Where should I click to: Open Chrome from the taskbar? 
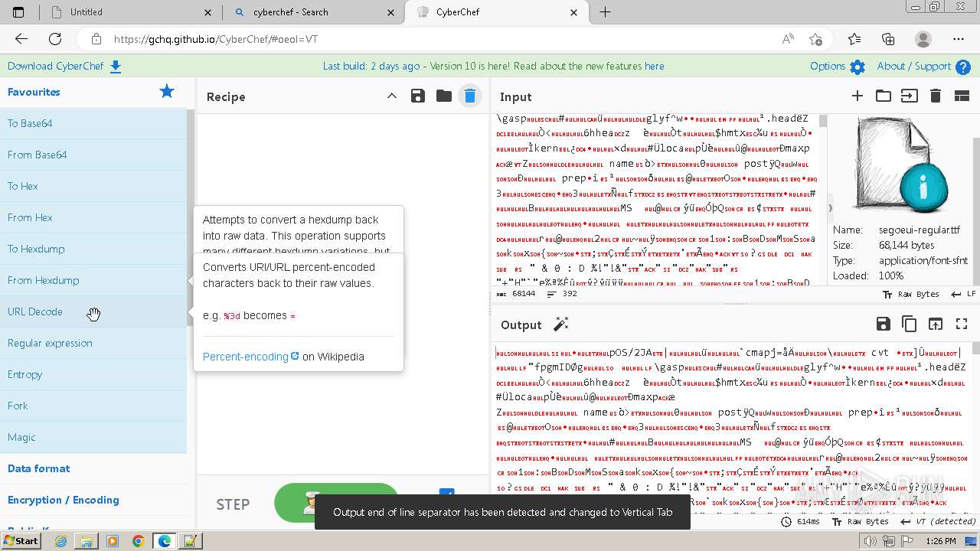pos(139,541)
